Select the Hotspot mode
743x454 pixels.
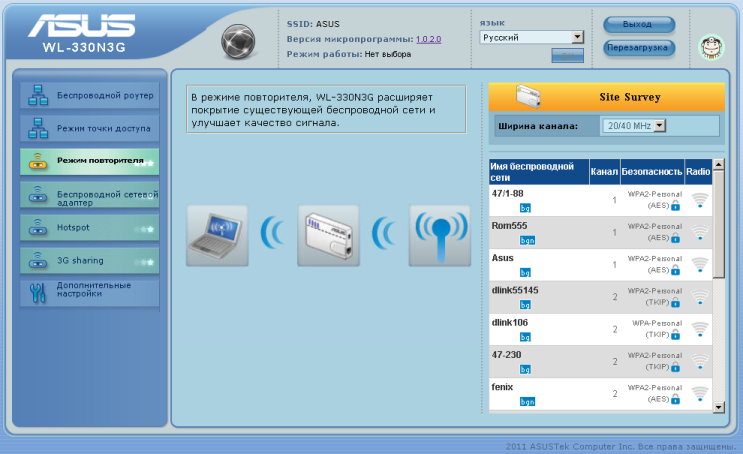point(90,227)
